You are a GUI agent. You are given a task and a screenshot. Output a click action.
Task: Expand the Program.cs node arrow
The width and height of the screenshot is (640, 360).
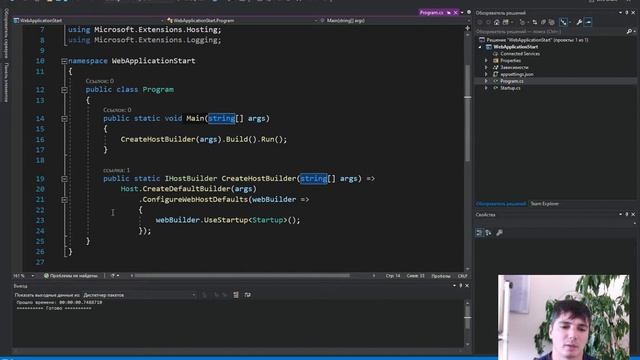[486, 81]
